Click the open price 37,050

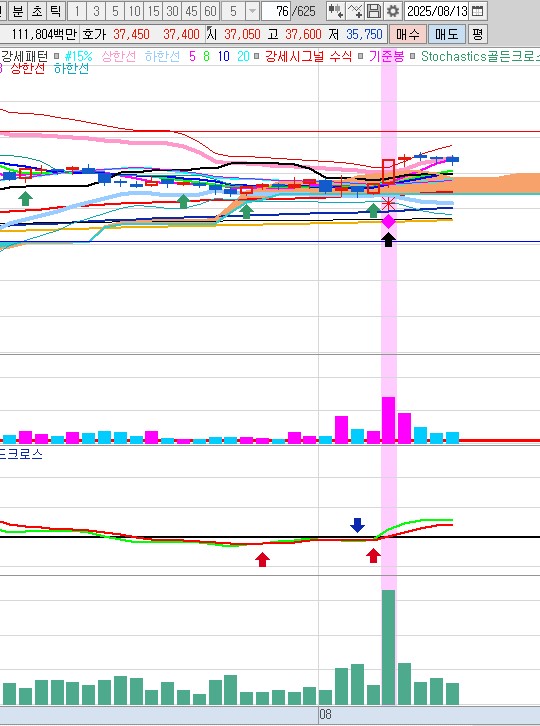tap(242, 34)
